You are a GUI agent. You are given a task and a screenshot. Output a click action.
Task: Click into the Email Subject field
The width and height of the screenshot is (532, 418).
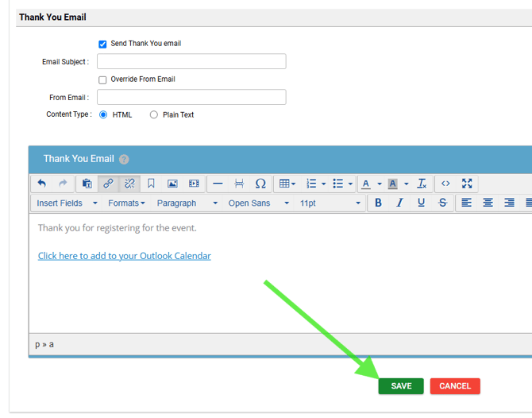[191, 62]
